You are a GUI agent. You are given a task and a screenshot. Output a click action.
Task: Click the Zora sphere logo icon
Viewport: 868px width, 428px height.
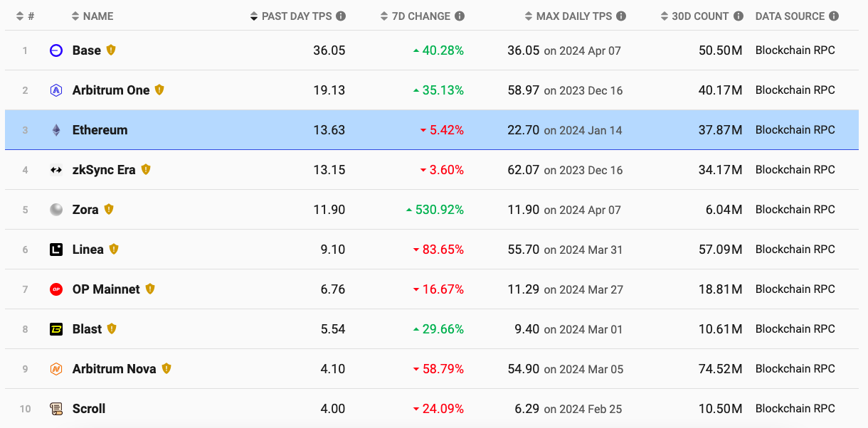[x=56, y=210]
